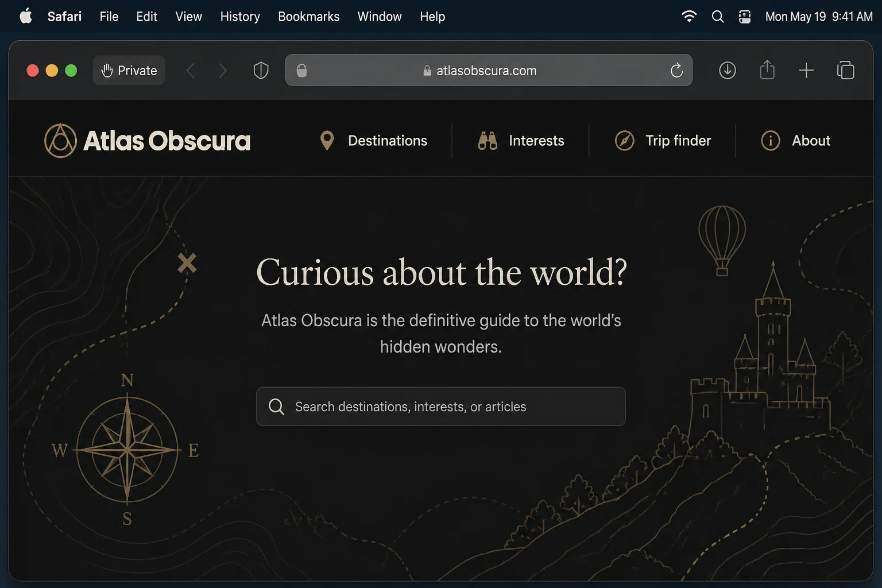Open the File menu
The width and height of the screenshot is (882, 588).
coord(109,17)
